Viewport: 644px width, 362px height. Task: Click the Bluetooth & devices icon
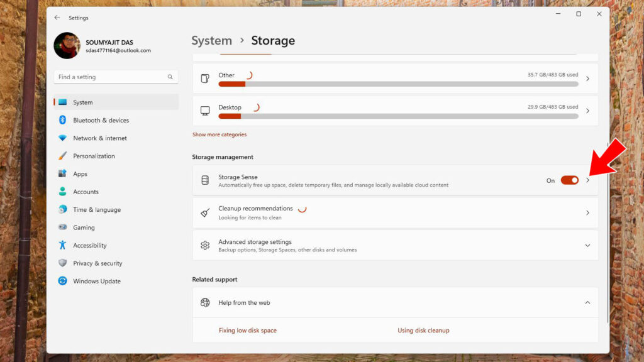[x=62, y=120]
